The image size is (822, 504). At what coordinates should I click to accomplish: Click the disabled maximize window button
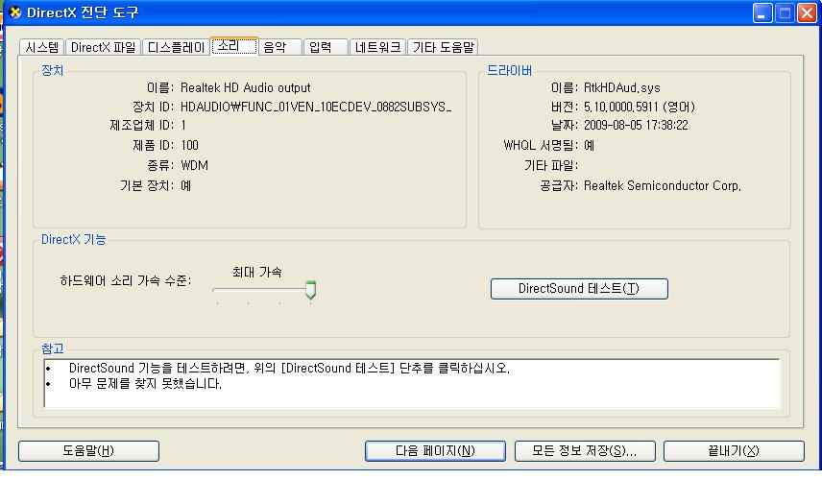pyautogui.click(x=785, y=13)
